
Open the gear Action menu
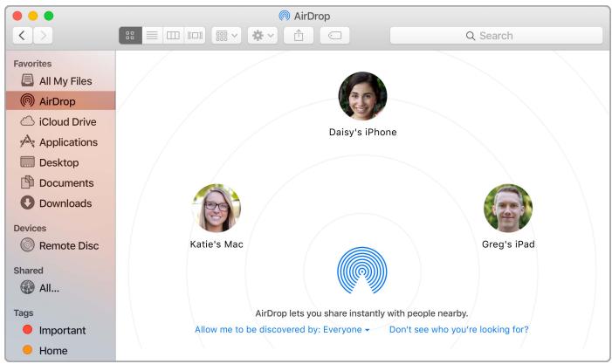tap(263, 36)
